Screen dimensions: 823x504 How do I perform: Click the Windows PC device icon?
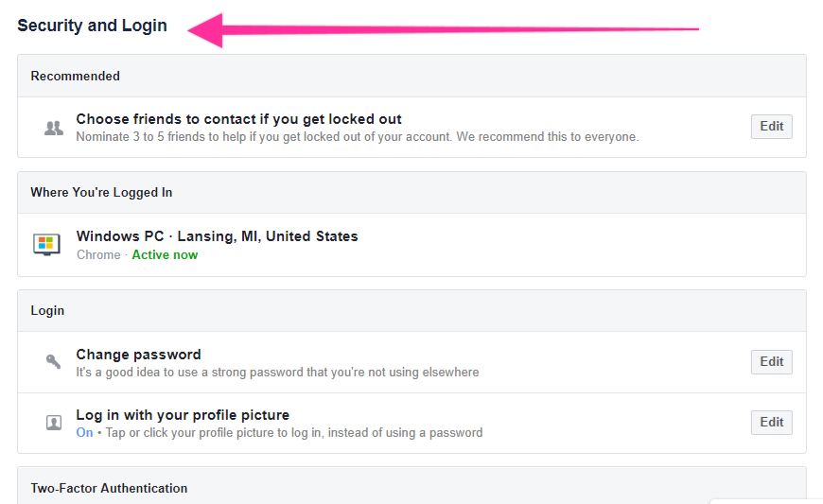click(x=46, y=244)
